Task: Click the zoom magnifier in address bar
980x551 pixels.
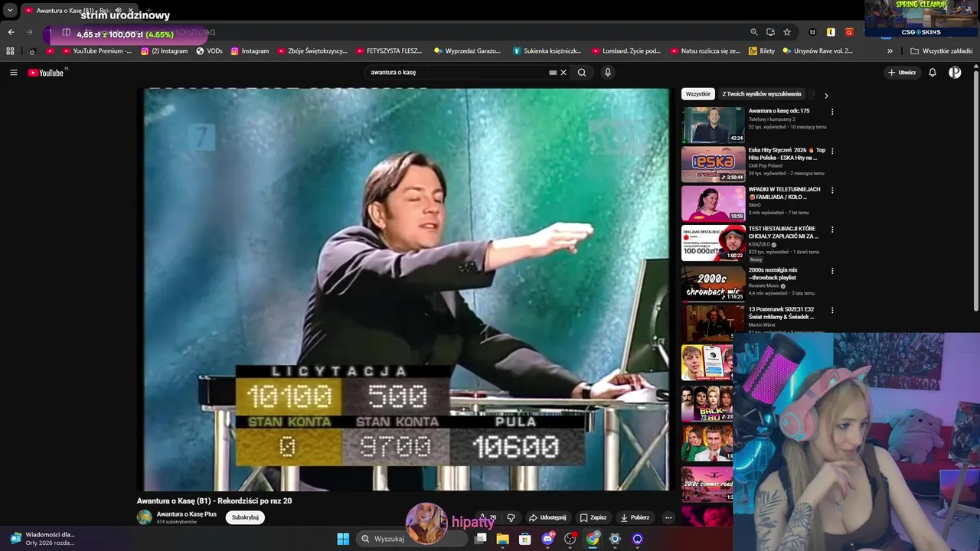Action: pos(754,32)
